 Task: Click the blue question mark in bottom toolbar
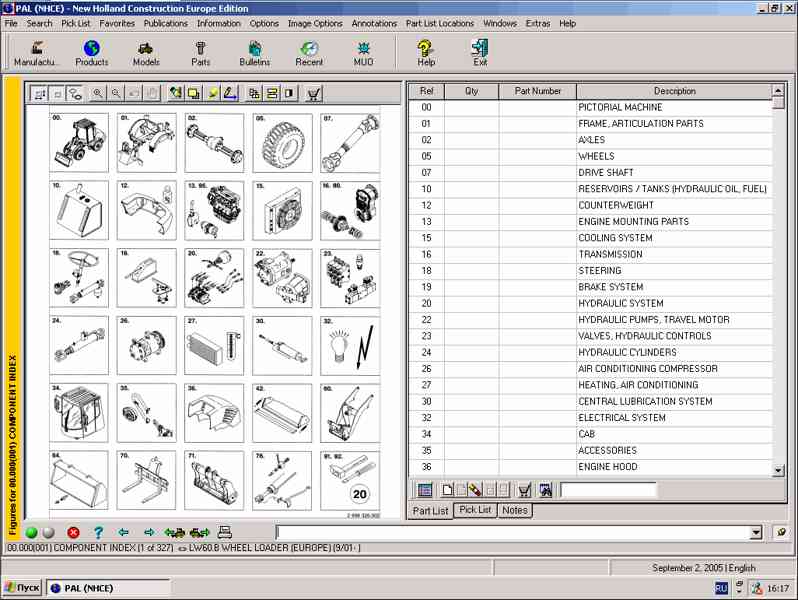[x=98, y=532]
